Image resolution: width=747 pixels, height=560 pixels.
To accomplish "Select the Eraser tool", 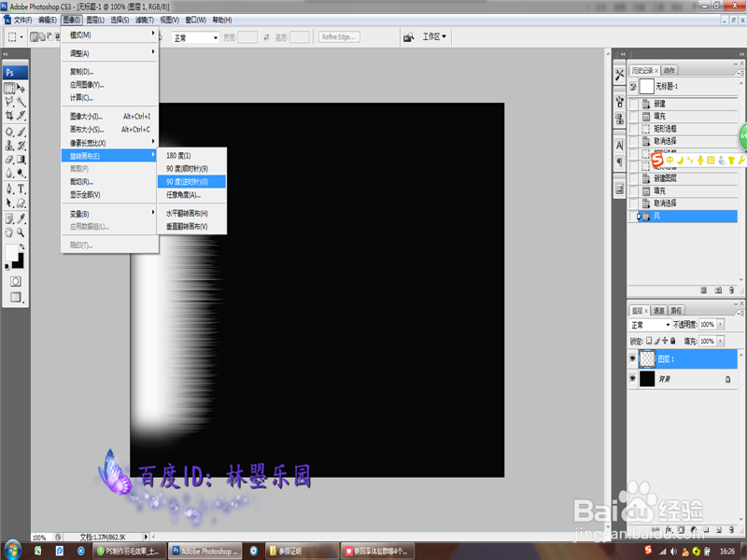I will (x=9, y=160).
